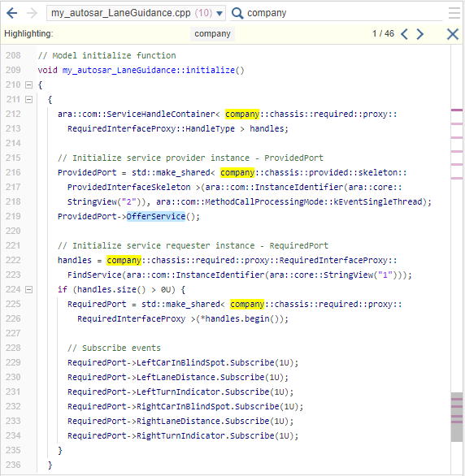Click 'FindService' on line 223
Screen dimensions: 465x476
(94, 275)
